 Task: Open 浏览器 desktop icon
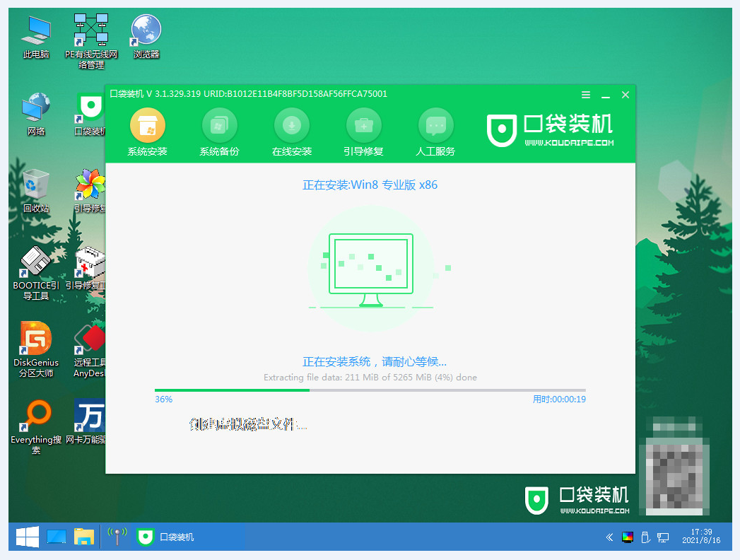[x=146, y=37]
